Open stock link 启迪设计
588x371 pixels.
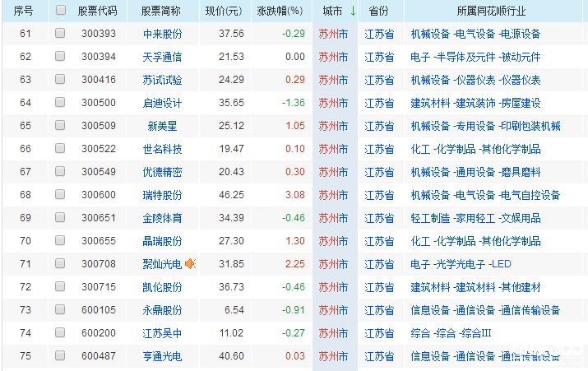(162, 103)
